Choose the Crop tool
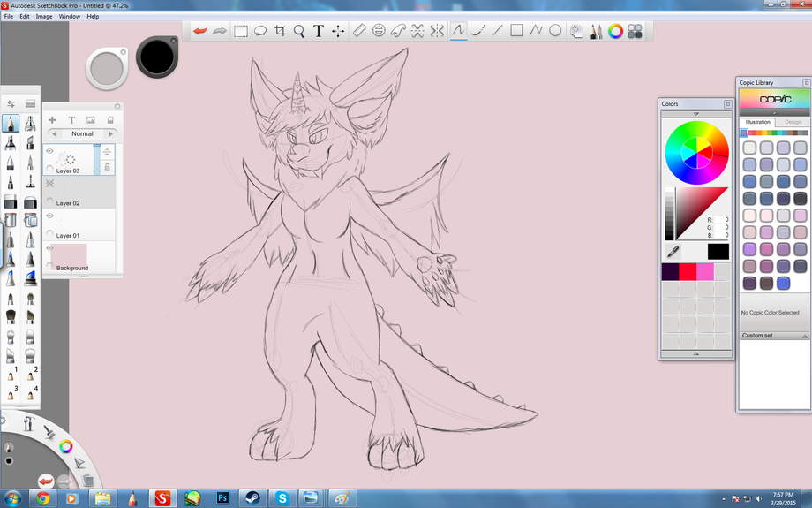812x508 pixels. click(x=280, y=31)
